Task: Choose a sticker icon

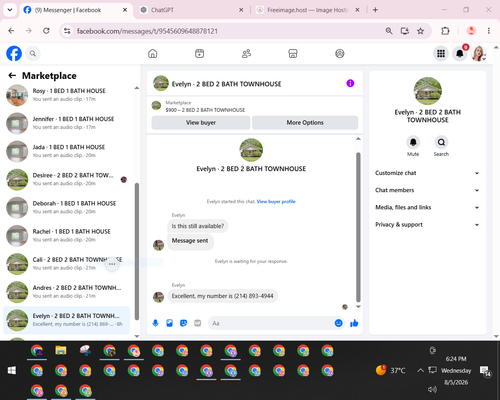Action: coord(183,323)
